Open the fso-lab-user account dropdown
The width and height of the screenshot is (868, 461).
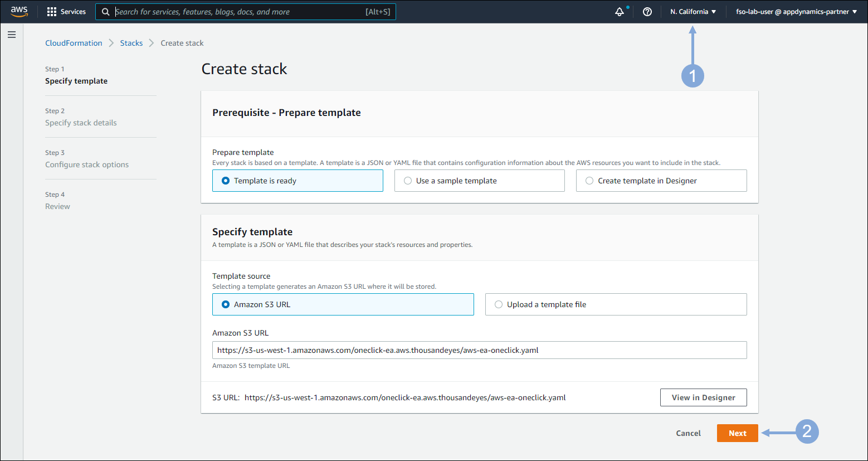point(797,12)
